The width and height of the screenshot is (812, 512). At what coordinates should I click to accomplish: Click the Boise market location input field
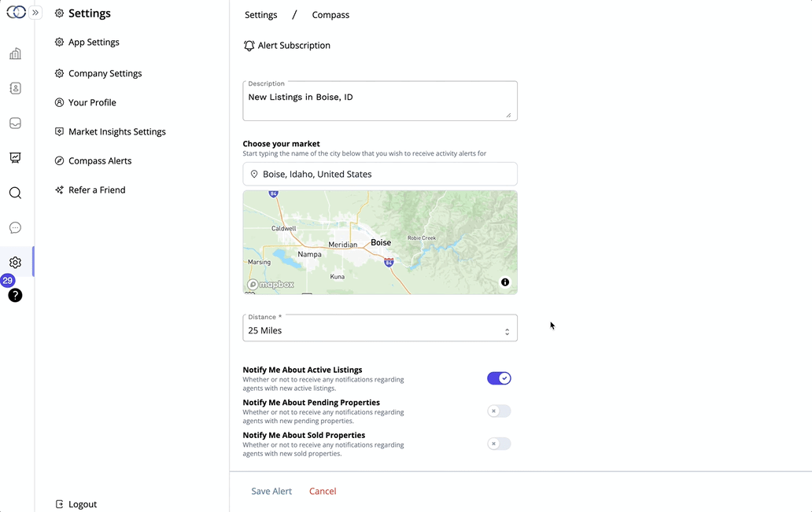point(380,174)
